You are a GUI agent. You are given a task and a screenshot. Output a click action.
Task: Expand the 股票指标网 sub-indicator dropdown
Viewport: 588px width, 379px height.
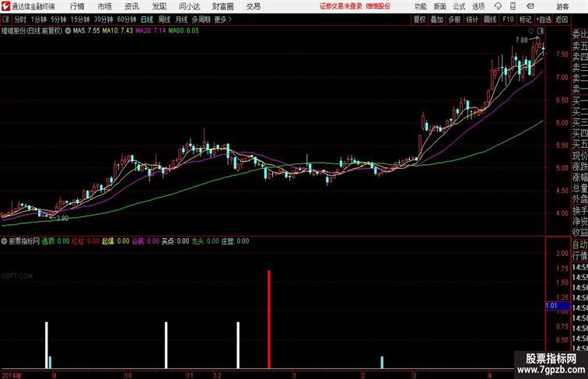pyautogui.click(x=4, y=241)
